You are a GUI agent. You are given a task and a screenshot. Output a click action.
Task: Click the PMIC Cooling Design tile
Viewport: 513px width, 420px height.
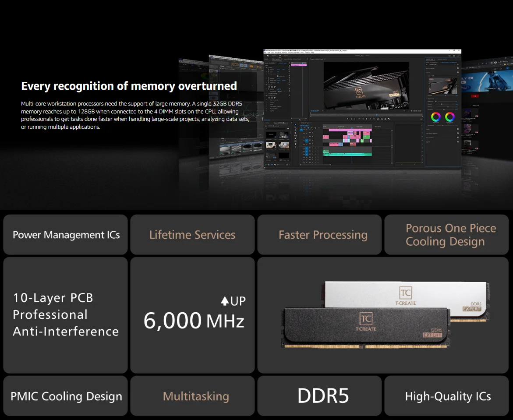(65, 396)
